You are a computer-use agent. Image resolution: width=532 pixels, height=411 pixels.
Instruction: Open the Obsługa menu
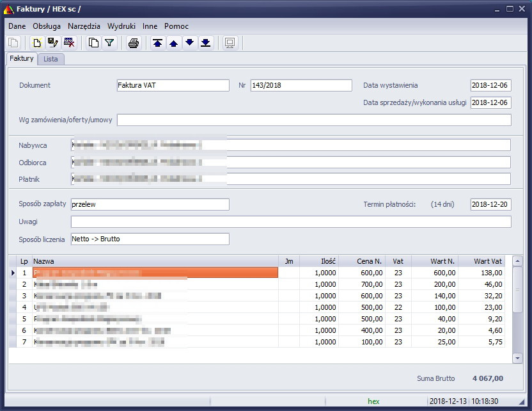47,26
